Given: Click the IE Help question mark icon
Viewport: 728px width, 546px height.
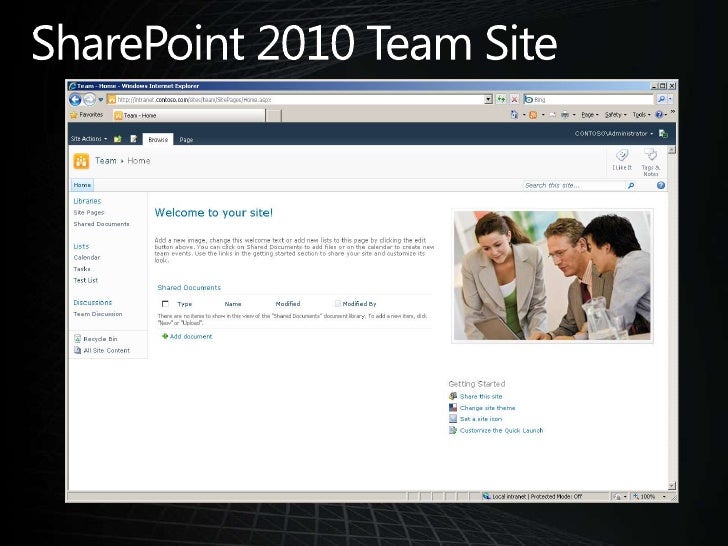Looking at the screenshot, I should 659,114.
